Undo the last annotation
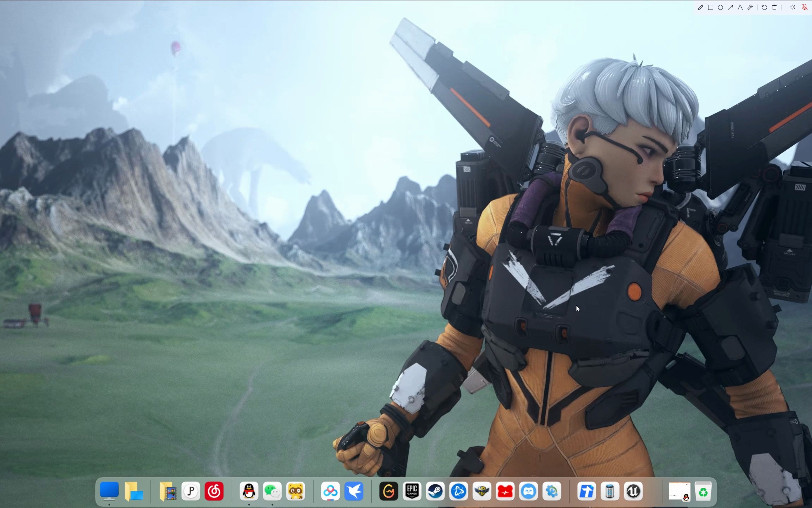This screenshot has width=812, height=508. pyautogui.click(x=764, y=7)
